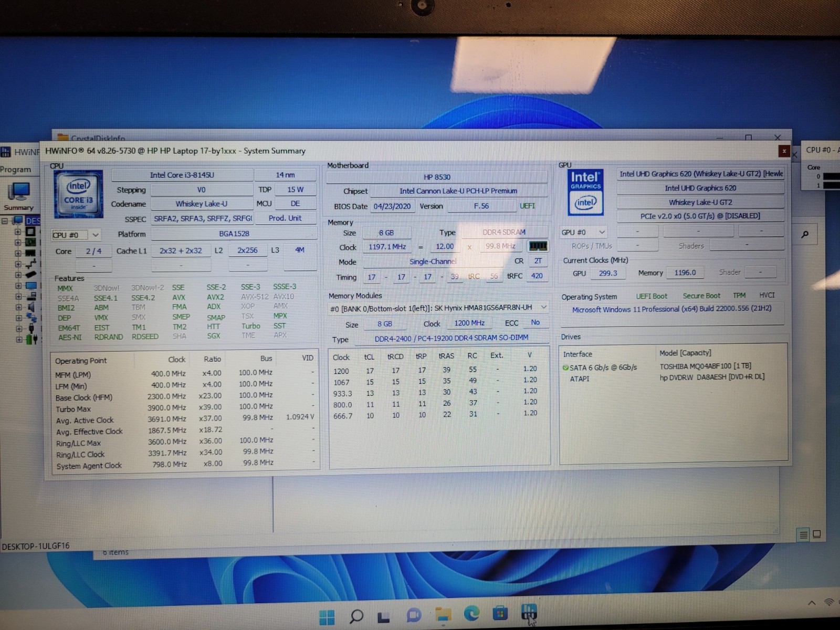The height and width of the screenshot is (630, 840).
Task: Click the HP 8530 motherboard field
Action: click(x=437, y=177)
